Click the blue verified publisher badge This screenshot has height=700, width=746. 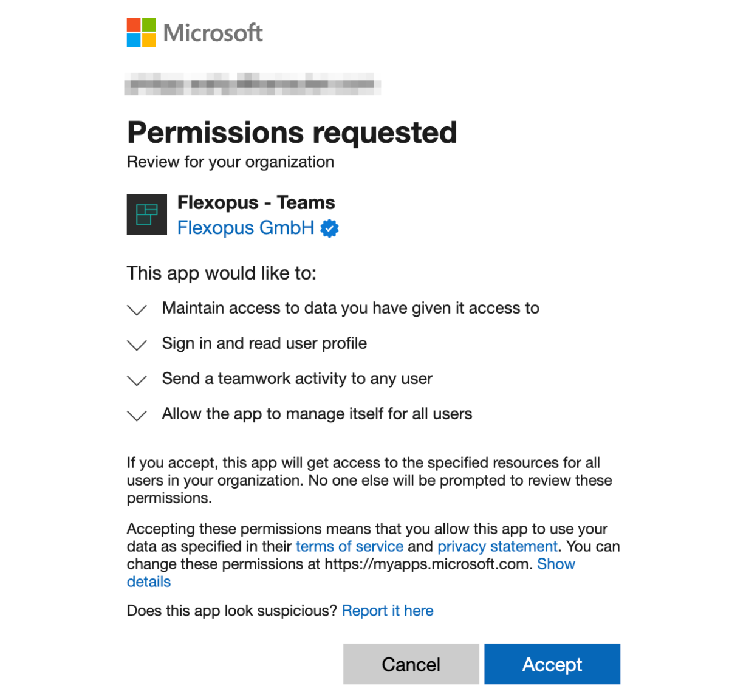point(329,228)
